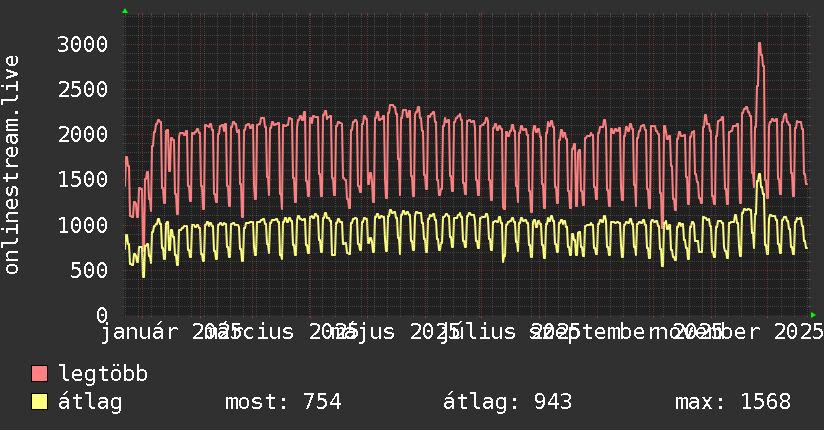Viewport: 824px width, 430px height.
Task: Click the yellow line peak near 1568
Action: [759, 175]
